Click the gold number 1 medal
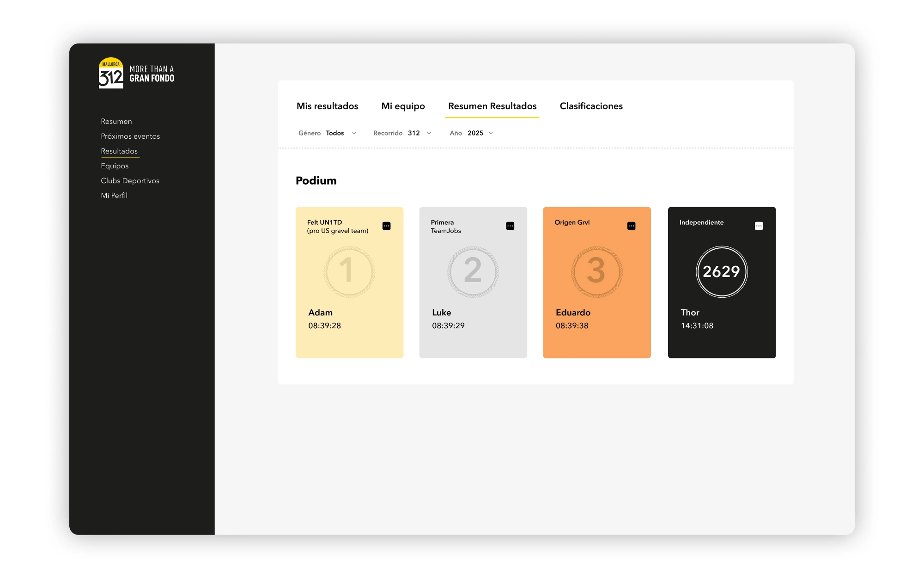924x578 pixels. coord(349,272)
